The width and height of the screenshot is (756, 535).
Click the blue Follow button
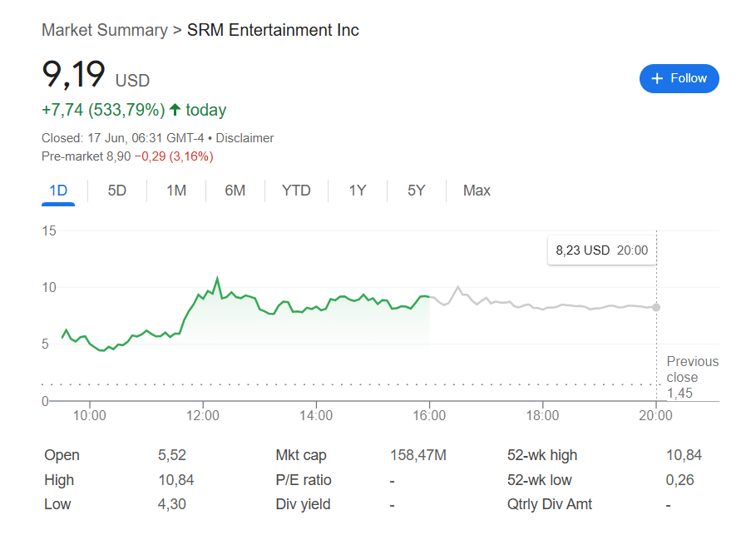(679, 78)
